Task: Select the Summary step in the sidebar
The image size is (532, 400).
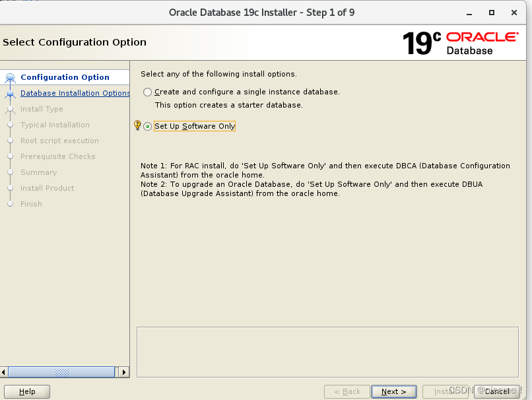Action: pos(38,172)
